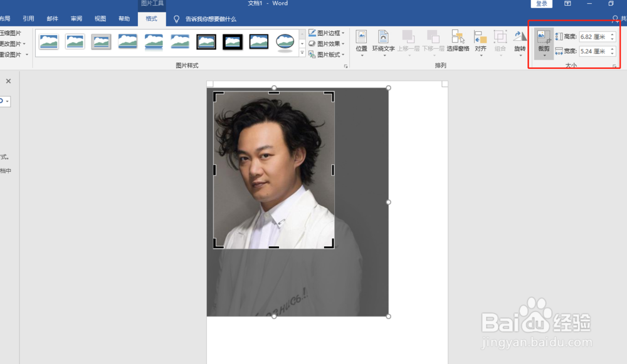Click the picture's bottom-right sizing handle
The image size is (627, 364).
click(388, 316)
